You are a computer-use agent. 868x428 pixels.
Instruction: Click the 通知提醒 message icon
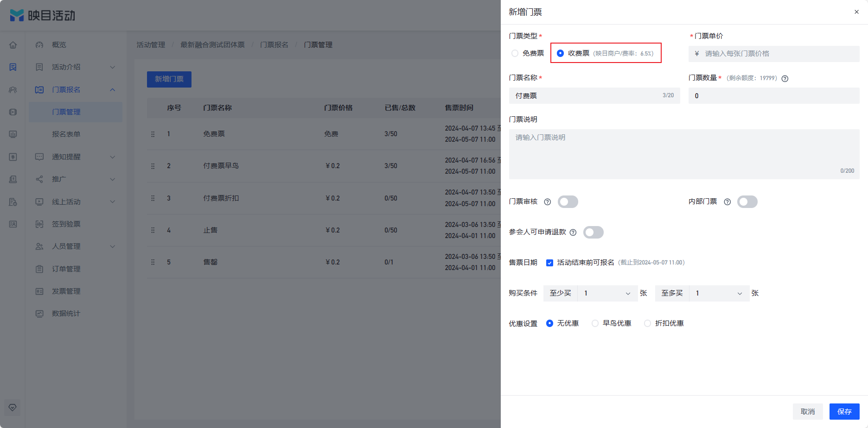click(x=39, y=157)
